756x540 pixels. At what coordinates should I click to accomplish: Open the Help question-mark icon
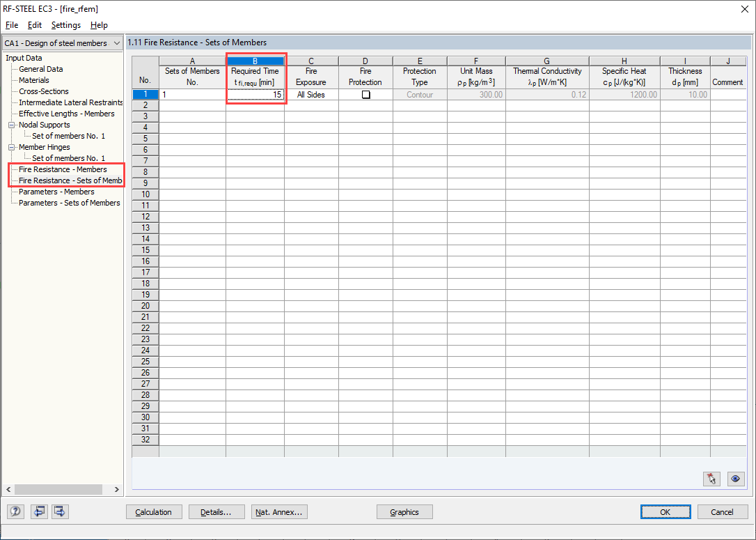click(x=15, y=511)
